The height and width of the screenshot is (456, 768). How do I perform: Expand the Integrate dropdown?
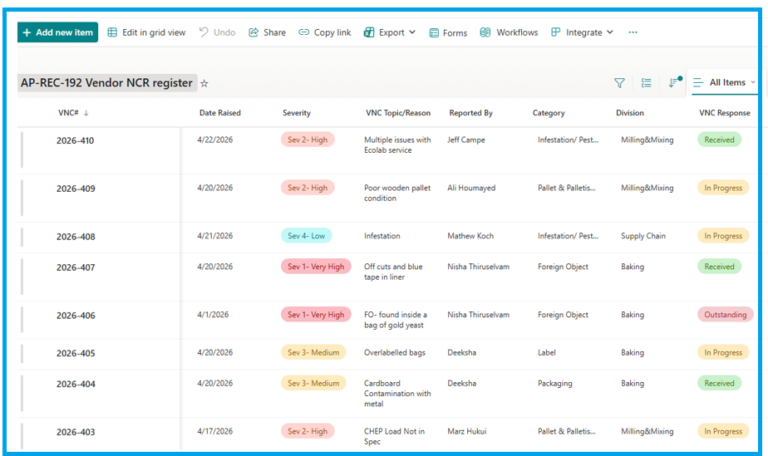coord(582,32)
